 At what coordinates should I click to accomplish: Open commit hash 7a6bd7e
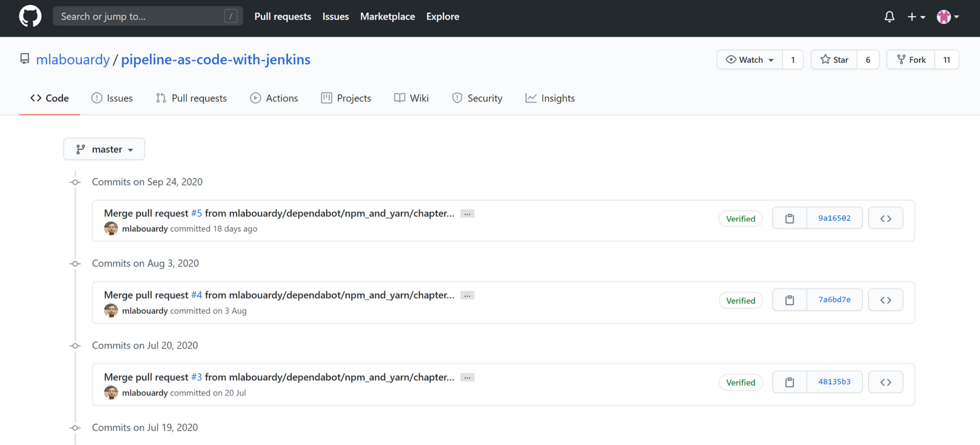click(x=834, y=300)
